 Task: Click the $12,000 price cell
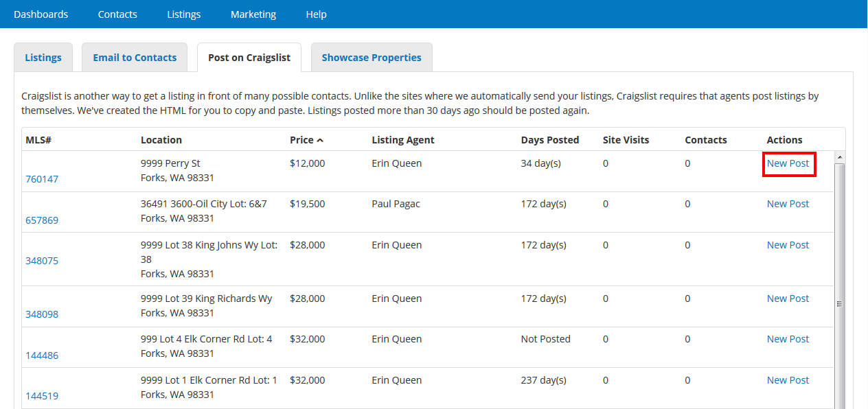coord(308,163)
